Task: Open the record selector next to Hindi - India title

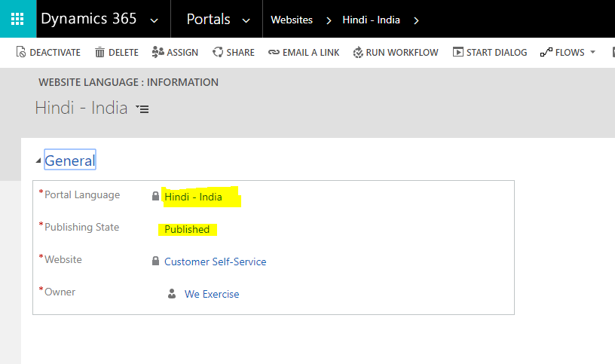Action: 142,109
